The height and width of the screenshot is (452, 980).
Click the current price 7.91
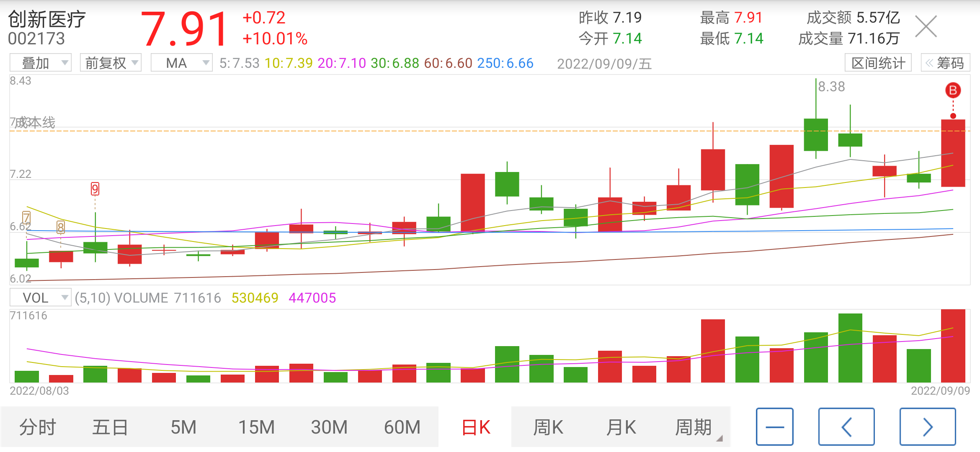click(x=184, y=29)
